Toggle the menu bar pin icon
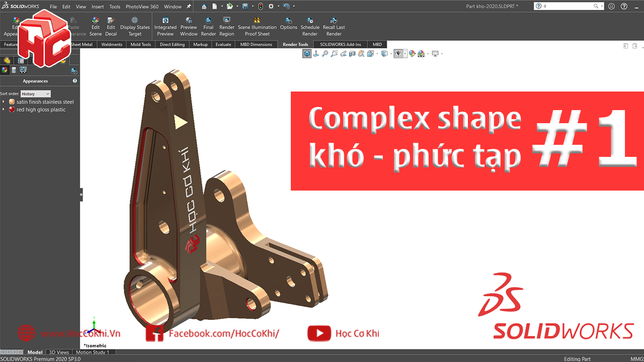 point(189,7)
